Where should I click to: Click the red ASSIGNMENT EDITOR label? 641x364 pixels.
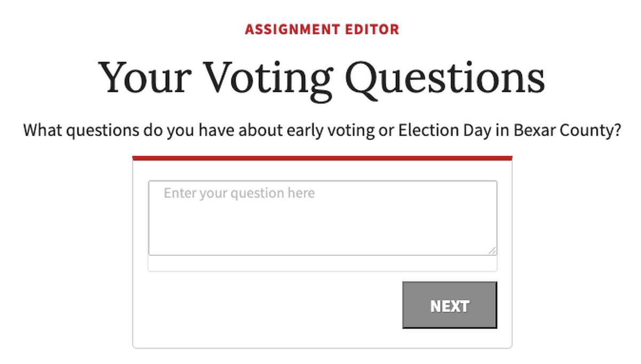[x=320, y=29]
